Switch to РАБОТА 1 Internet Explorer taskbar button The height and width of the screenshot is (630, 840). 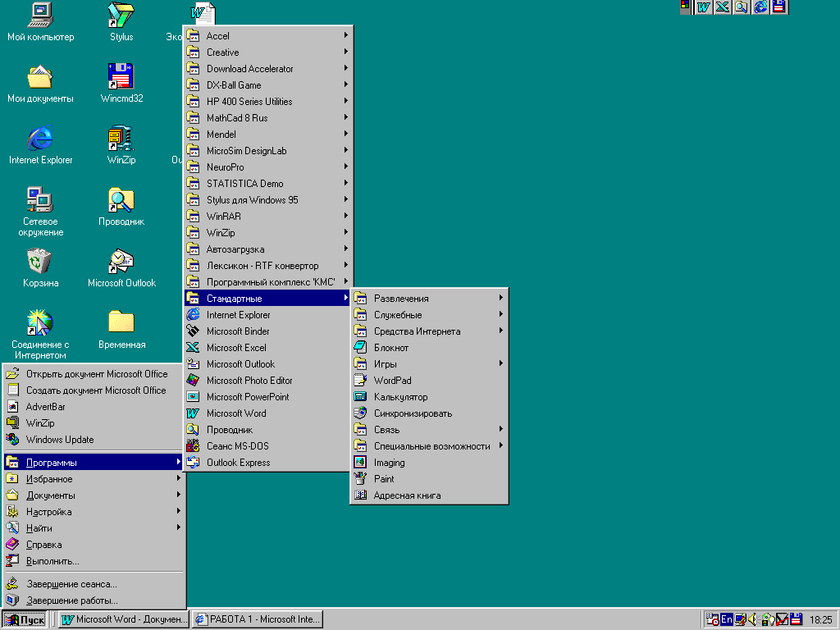click(257, 620)
